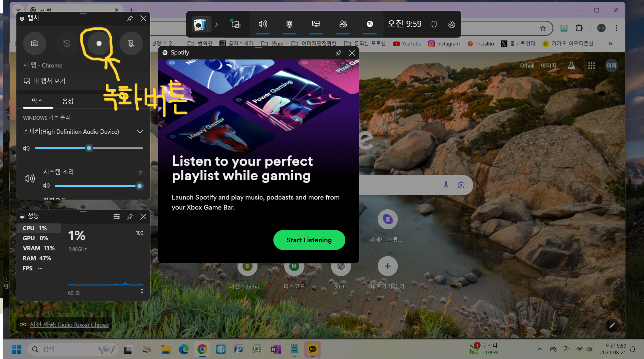Toggle the Spotify widget in Game Bar
The width and height of the screenshot is (644, 359).
click(x=370, y=24)
